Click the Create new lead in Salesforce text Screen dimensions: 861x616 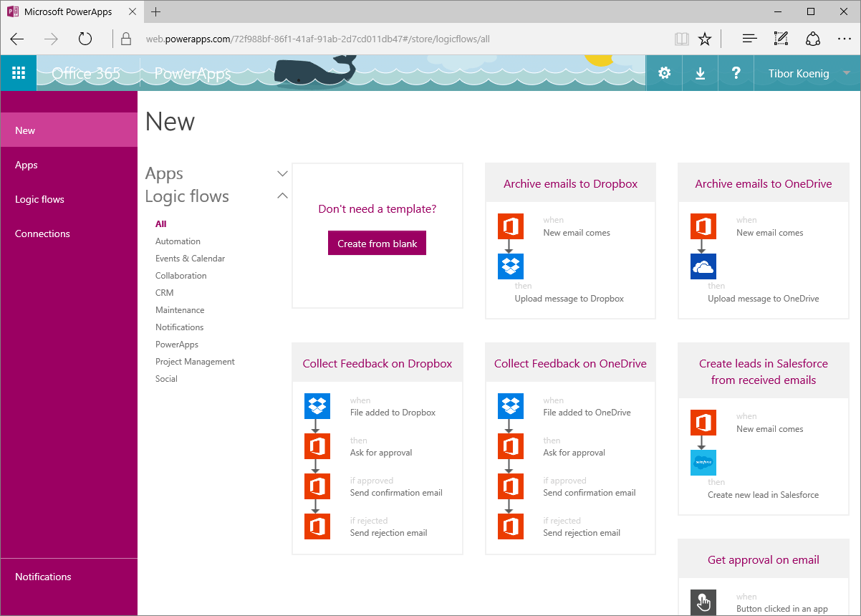(764, 495)
